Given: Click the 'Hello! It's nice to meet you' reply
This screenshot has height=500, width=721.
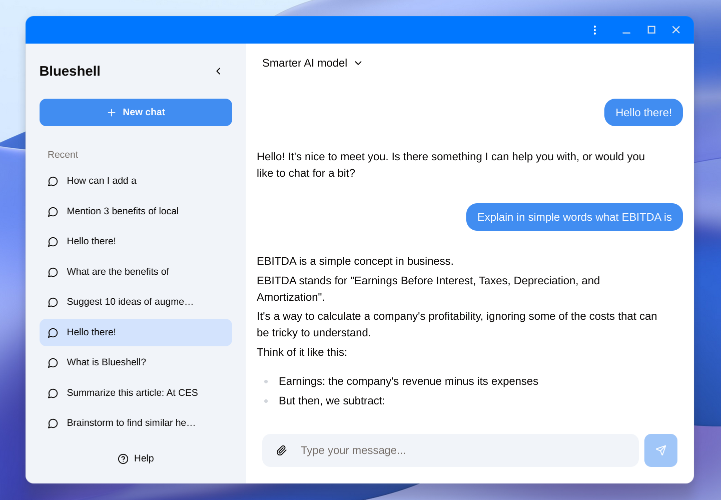Looking at the screenshot, I should pyautogui.click(x=451, y=165).
